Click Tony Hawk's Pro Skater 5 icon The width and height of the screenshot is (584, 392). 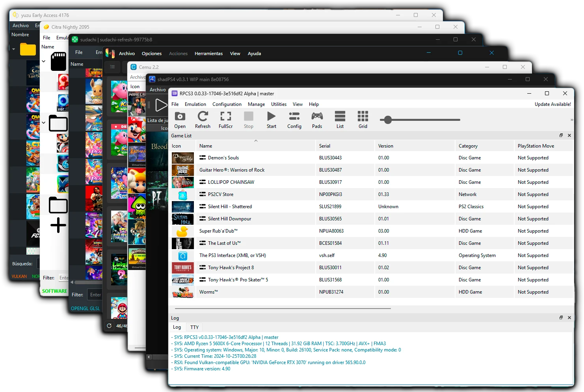click(x=183, y=280)
